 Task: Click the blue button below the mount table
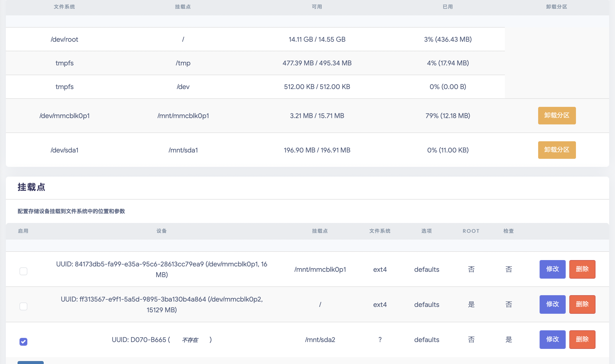point(31,362)
